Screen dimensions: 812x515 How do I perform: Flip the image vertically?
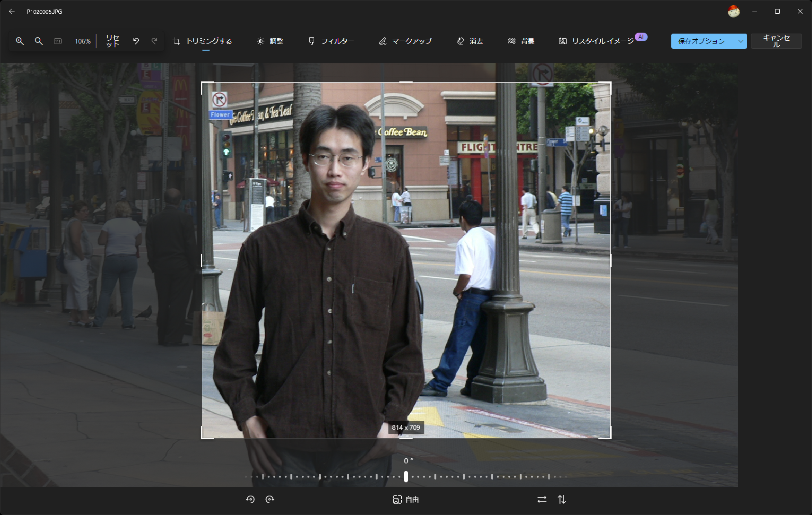click(x=562, y=499)
